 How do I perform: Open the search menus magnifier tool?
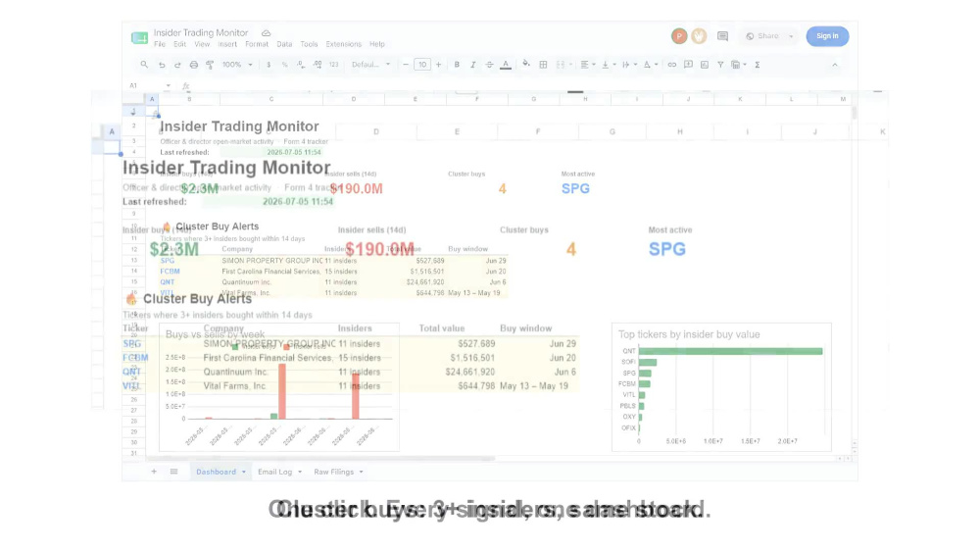pyautogui.click(x=144, y=65)
